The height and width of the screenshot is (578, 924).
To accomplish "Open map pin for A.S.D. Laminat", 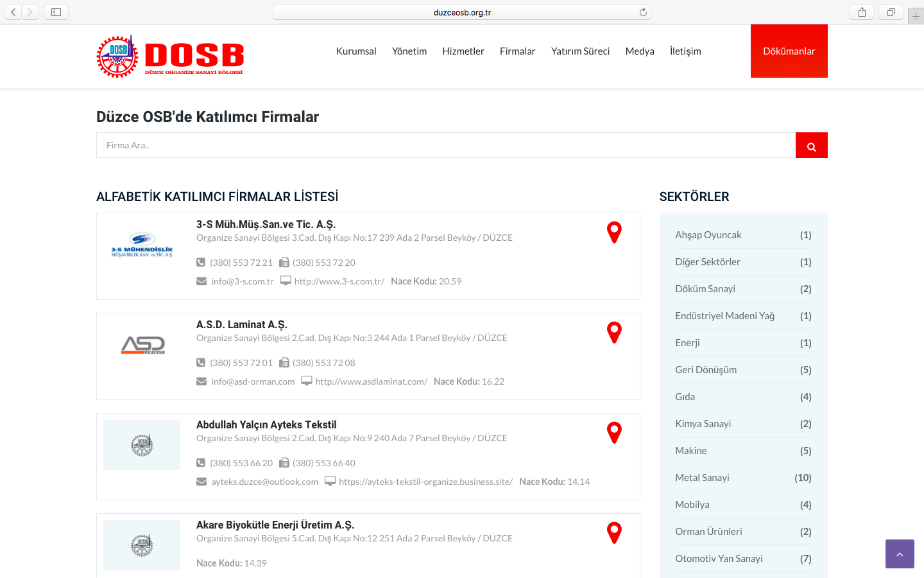I will click(x=614, y=333).
